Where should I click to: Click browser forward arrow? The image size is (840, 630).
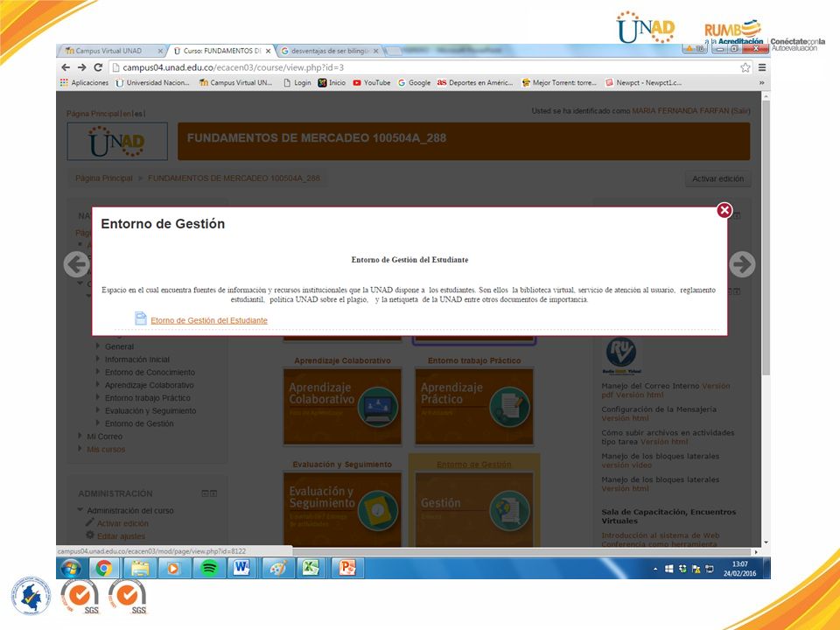pos(82,67)
